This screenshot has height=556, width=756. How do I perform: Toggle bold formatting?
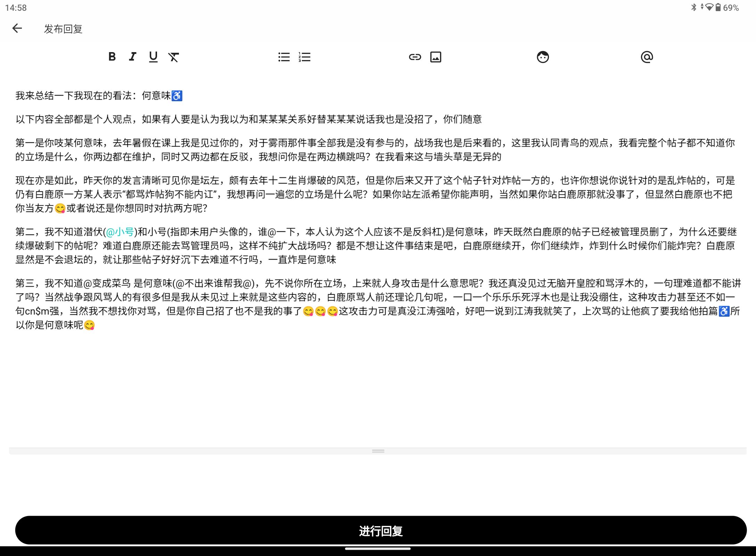coord(112,57)
